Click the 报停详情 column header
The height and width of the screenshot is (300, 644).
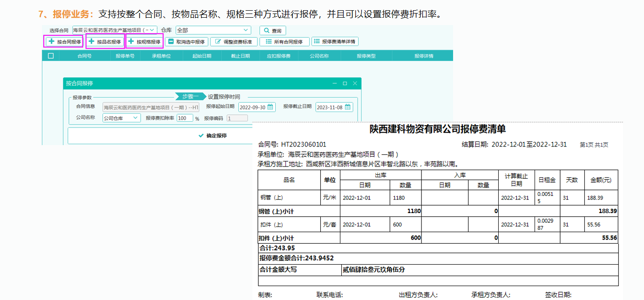(x=424, y=56)
